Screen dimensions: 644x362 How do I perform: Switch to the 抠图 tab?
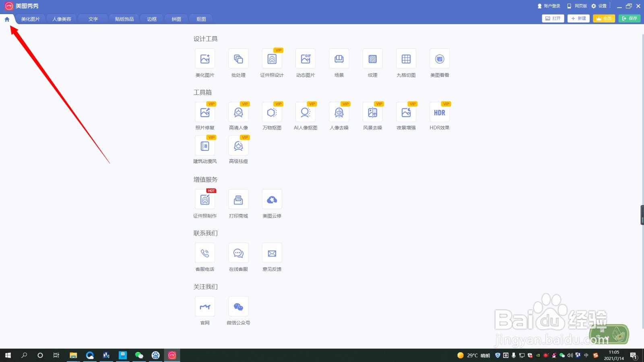(201, 19)
